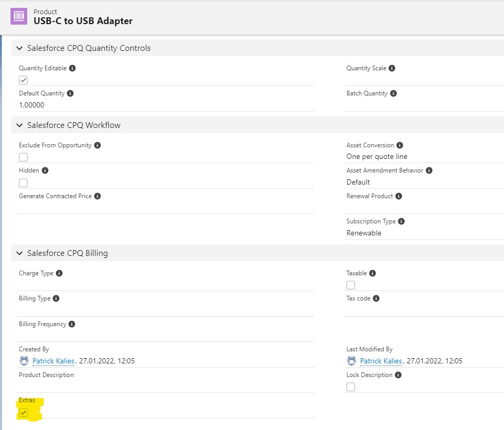Click info icon next to Asset Conversion

pyautogui.click(x=400, y=145)
